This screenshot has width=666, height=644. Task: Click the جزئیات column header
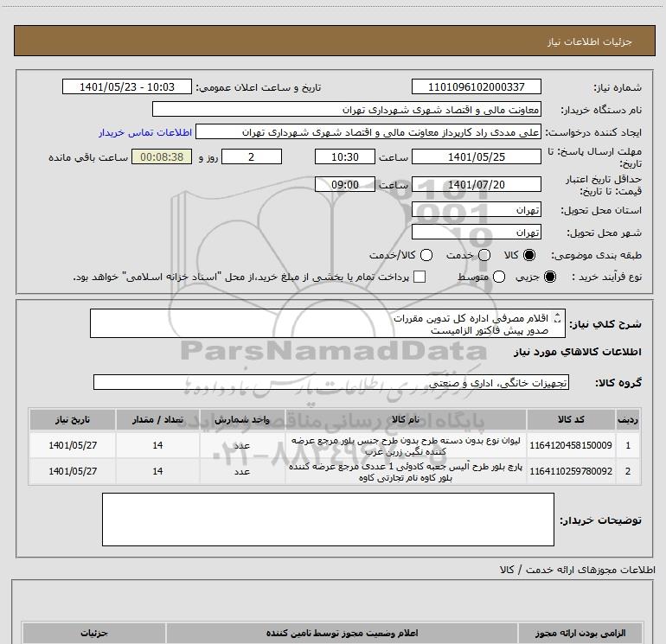[94, 633]
